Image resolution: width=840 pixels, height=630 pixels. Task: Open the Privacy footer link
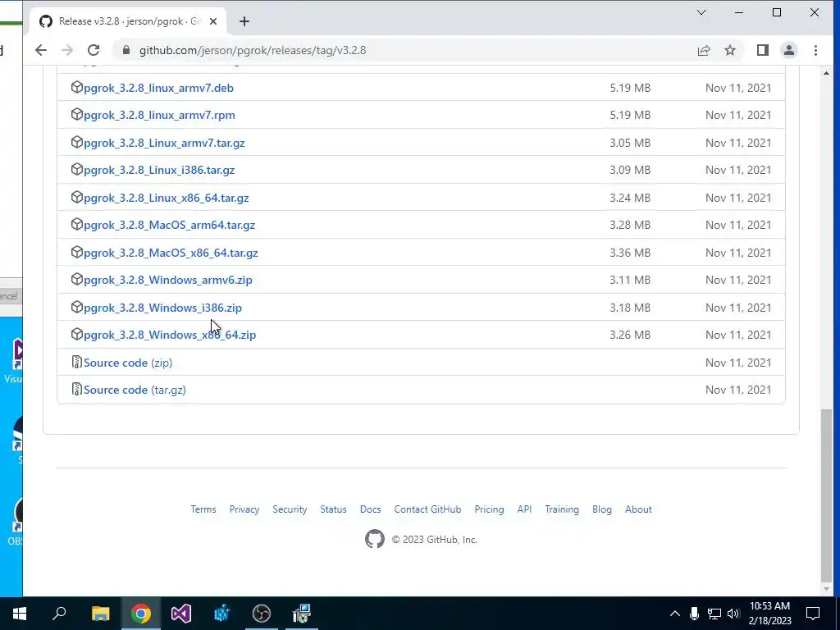[244, 509]
